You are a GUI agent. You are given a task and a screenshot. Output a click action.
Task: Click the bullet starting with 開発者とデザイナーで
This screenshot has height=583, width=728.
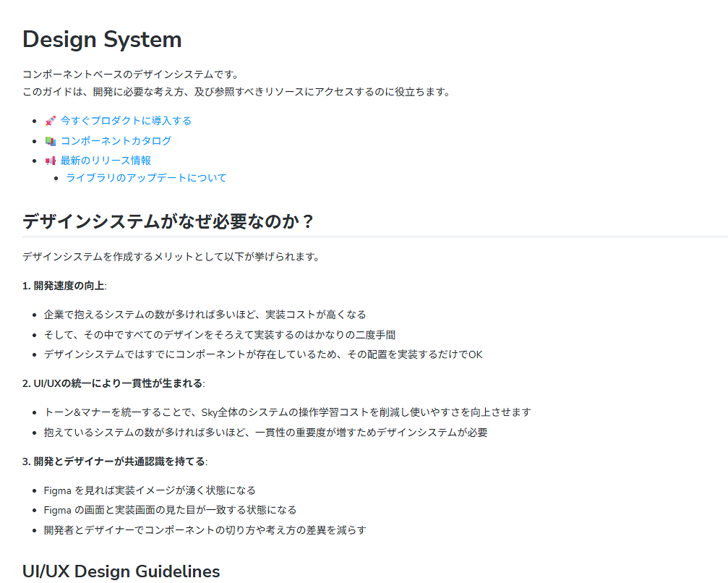tap(205, 530)
